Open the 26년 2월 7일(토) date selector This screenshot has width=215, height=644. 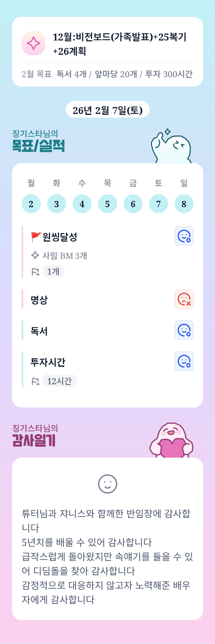point(107,110)
